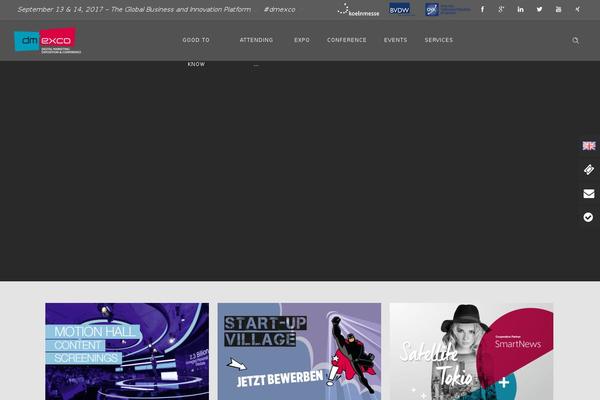The image size is (600, 400).
Task: Open the search magnifier icon
Action: (576, 40)
